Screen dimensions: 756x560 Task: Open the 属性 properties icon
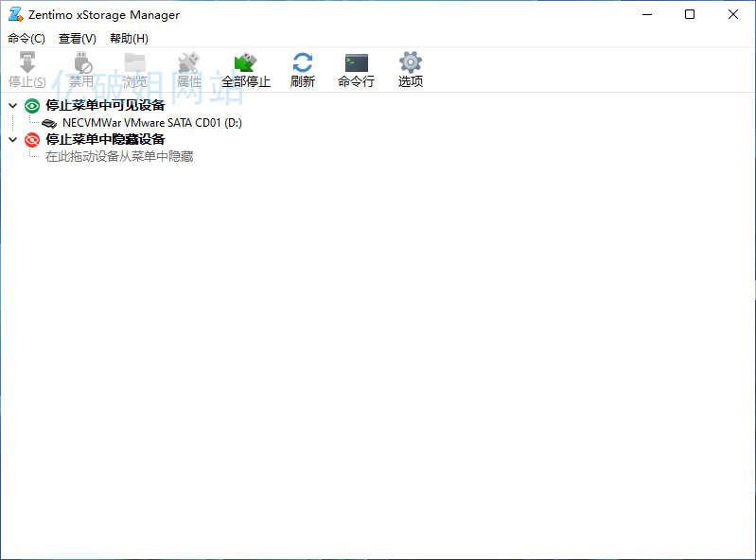(x=188, y=62)
